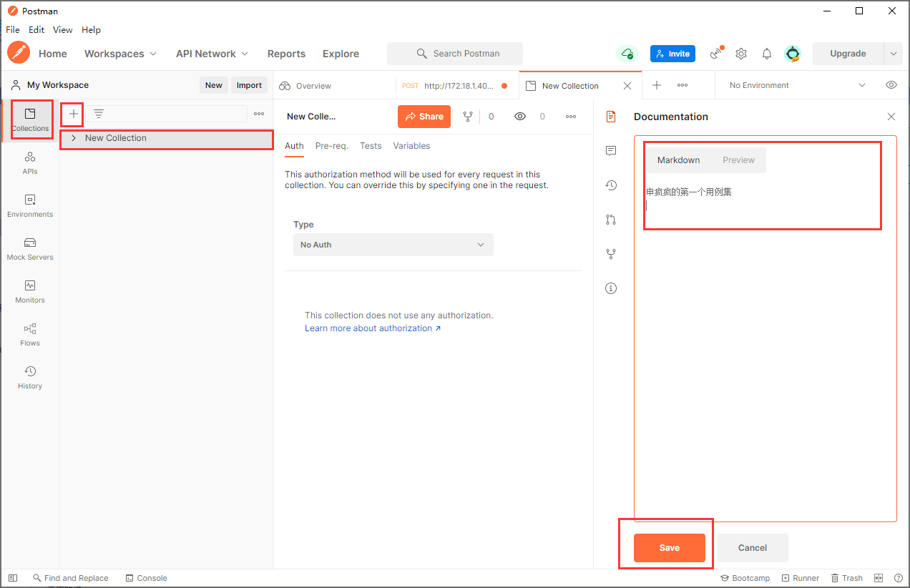
Task: Open the No Environment selector
Action: coord(797,85)
